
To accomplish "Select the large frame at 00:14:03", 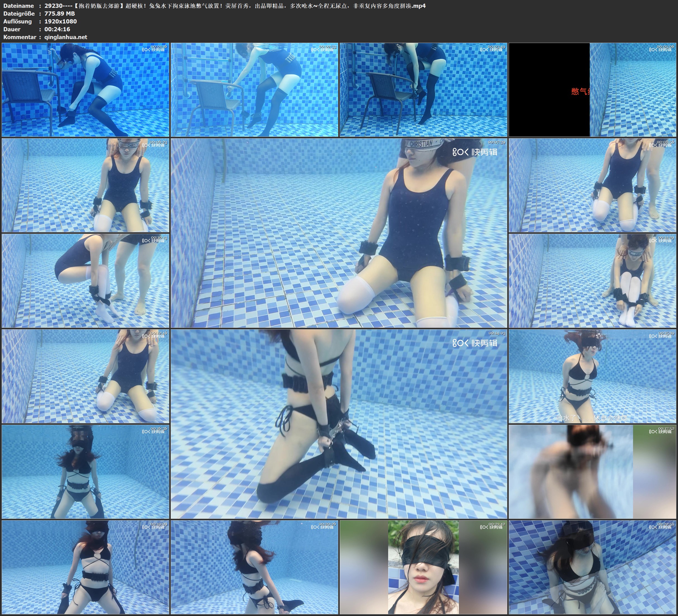I will coord(339,424).
